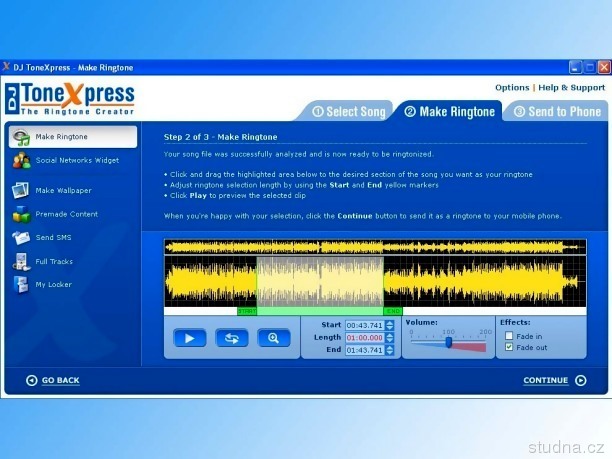This screenshot has width=612, height=459.
Task: Open Premade Content cubes icon
Action: 21,214
